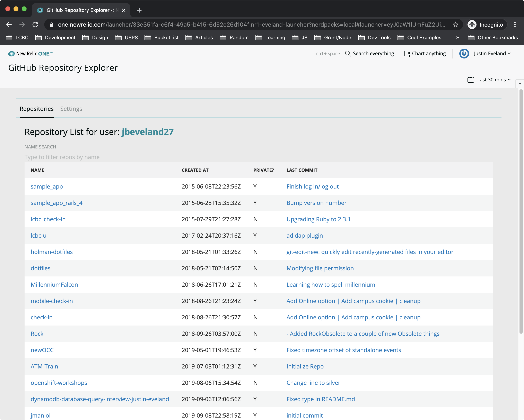Open the sample_app_rails_4 repository

[x=56, y=203]
